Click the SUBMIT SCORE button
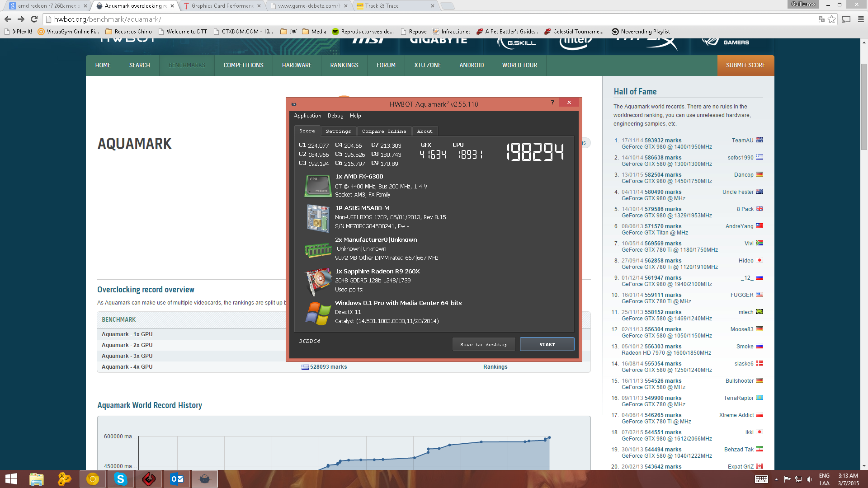The height and width of the screenshot is (488, 868). point(745,66)
